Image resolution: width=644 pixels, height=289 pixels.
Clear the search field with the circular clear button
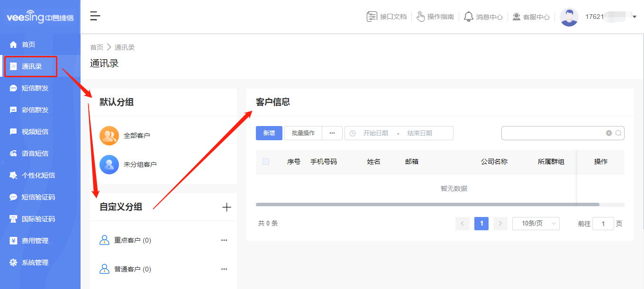click(608, 133)
